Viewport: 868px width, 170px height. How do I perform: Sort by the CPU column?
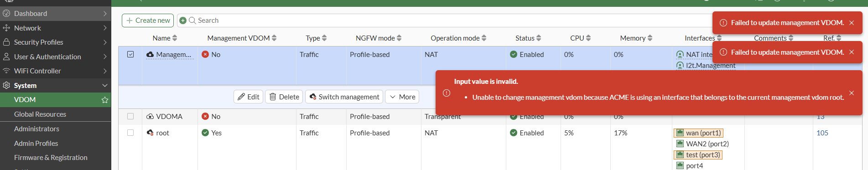[580, 38]
